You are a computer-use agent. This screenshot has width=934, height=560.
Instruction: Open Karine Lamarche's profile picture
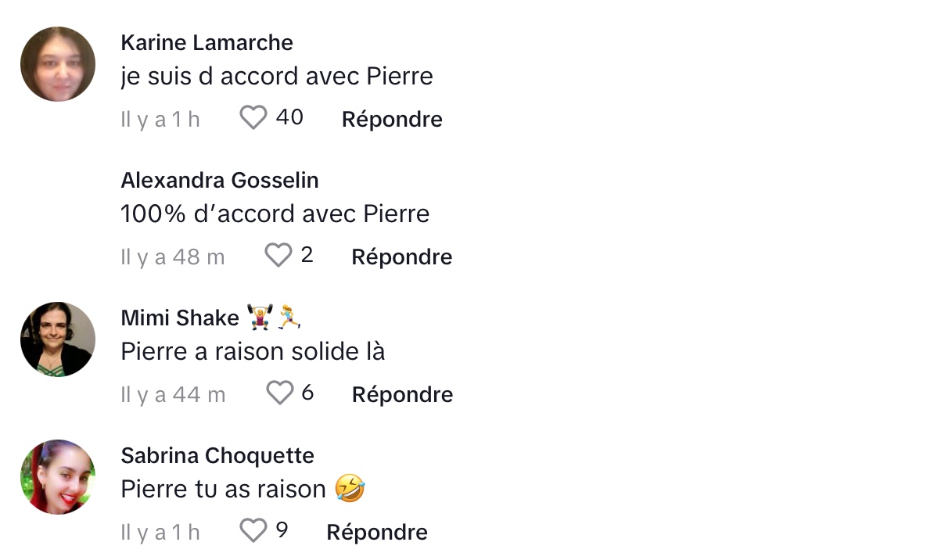[x=58, y=64]
